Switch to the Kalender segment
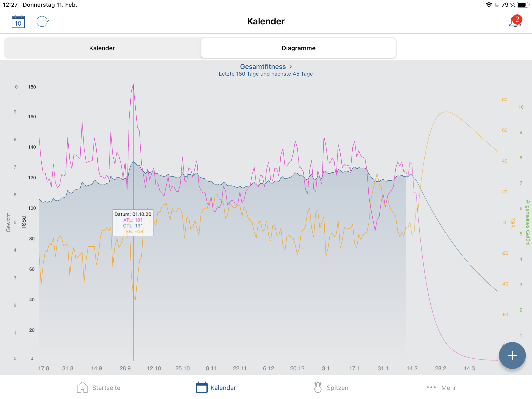Screen dimensions: 532x399 (102, 48)
